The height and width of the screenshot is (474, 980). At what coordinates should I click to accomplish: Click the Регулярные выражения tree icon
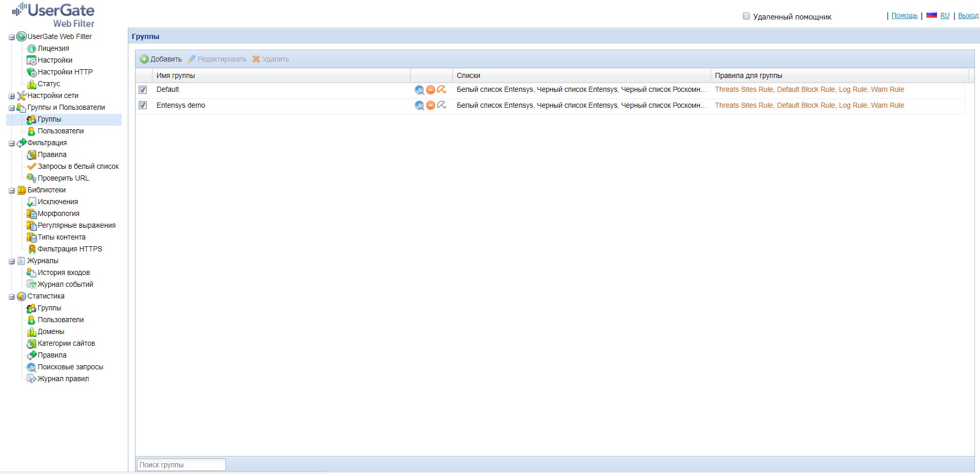pos(32,226)
